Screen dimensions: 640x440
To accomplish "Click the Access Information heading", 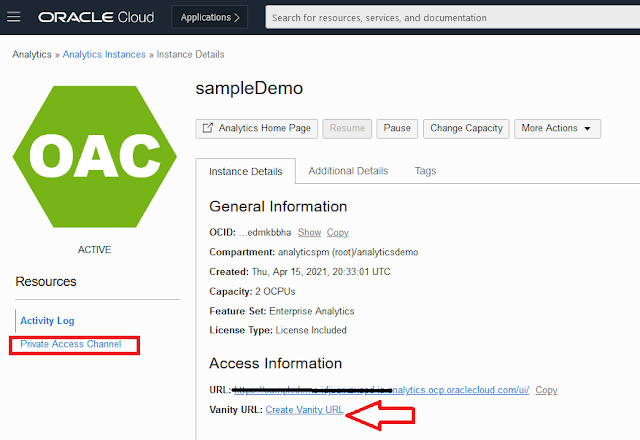I will [x=276, y=363].
